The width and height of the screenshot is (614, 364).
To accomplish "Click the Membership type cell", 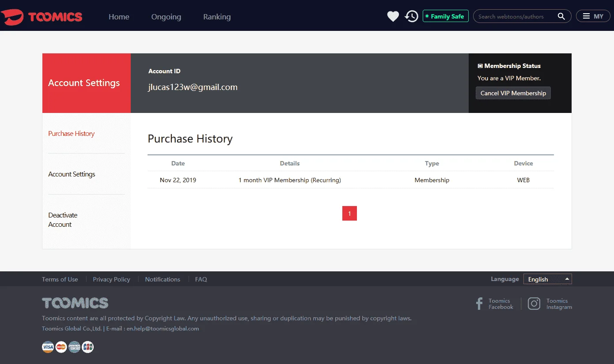I will coord(432,180).
